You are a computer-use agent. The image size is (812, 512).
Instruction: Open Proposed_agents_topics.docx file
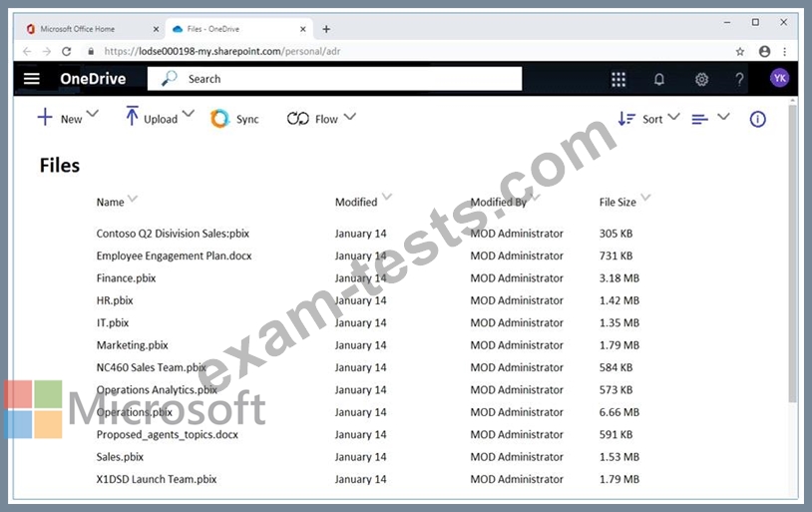point(168,434)
